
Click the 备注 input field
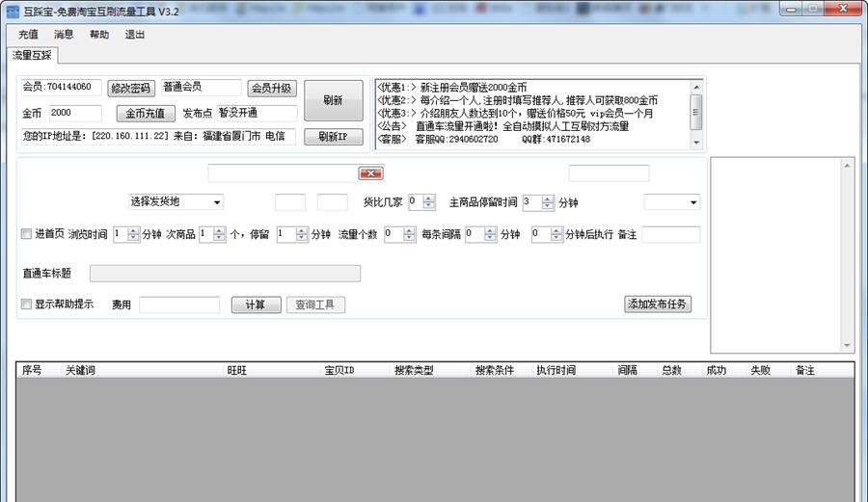click(671, 234)
